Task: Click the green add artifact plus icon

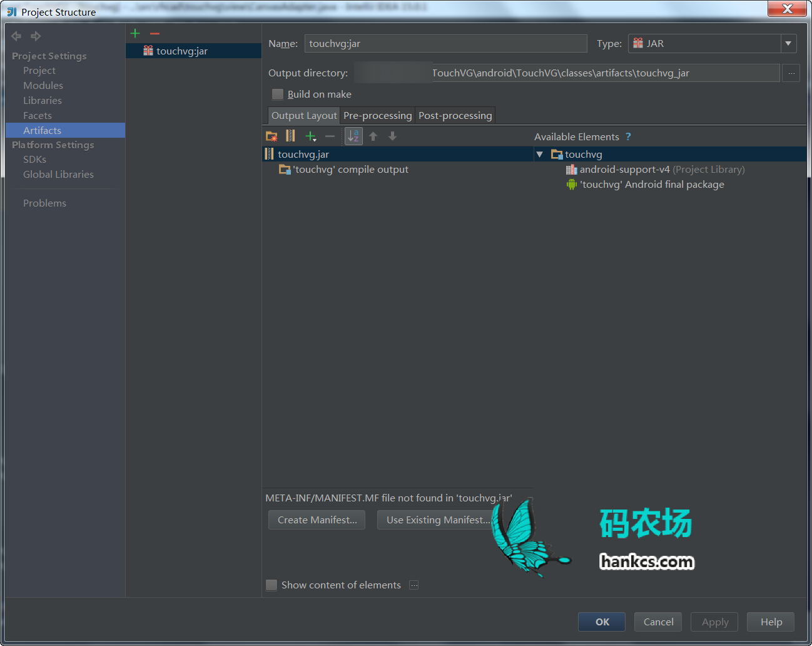Action: pos(135,33)
